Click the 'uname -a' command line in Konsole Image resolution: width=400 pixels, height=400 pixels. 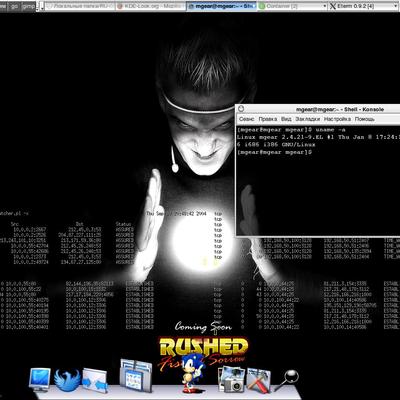pos(291,130)
